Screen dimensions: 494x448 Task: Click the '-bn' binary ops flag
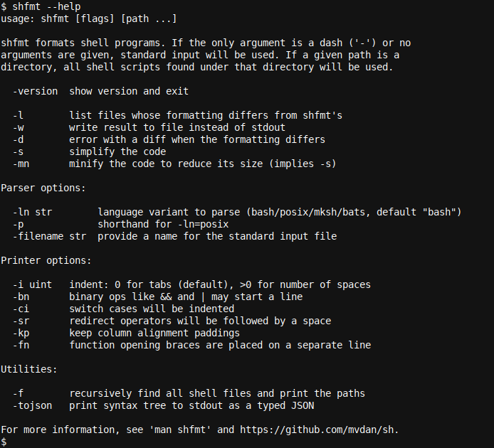[21, 297]
